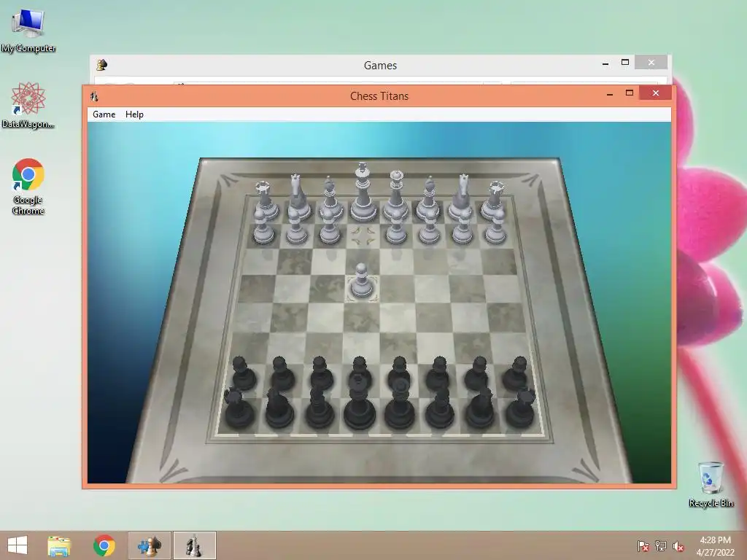747x560 pixels.
Task: Select the leftmost black pawn
Action: point(244,374)
